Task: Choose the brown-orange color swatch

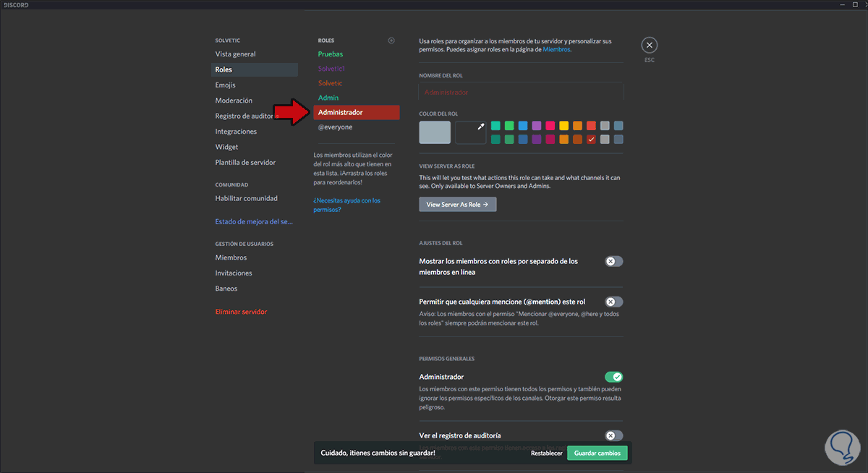Action: (577, 140)
